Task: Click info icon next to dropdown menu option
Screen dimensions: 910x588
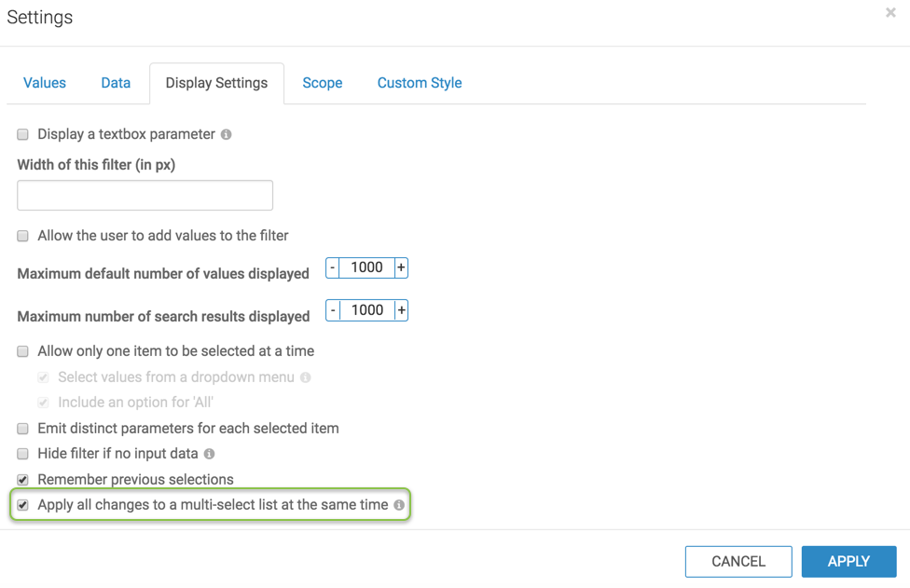Action: pyautogui.click(x=306, y=377)
